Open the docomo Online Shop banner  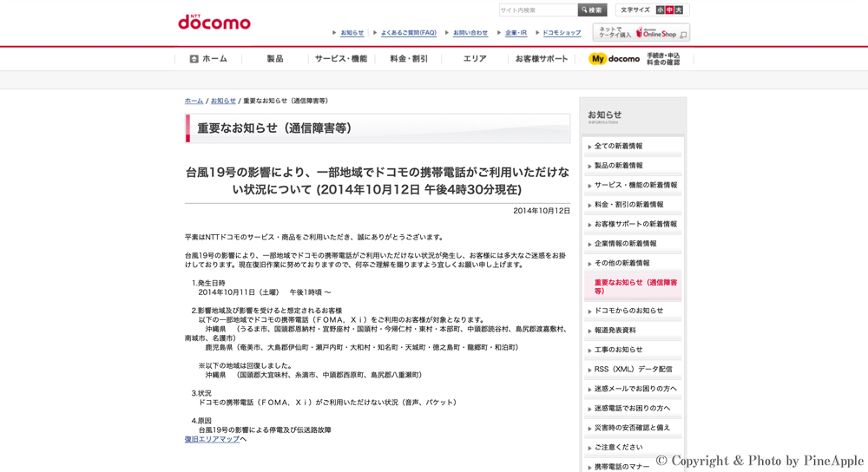(641, 33)
